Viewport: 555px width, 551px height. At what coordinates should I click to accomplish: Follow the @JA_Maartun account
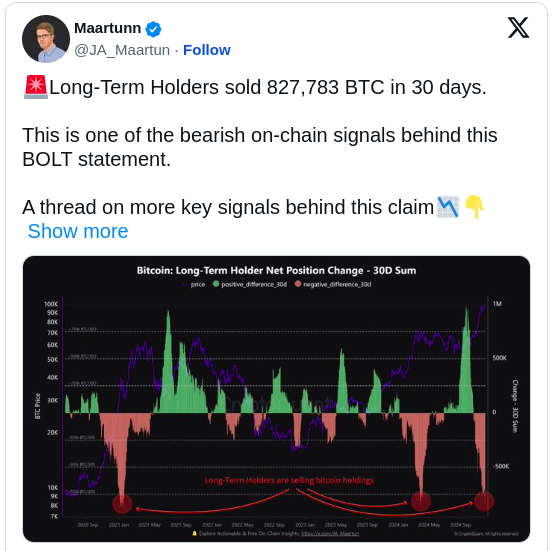[207, 50]
